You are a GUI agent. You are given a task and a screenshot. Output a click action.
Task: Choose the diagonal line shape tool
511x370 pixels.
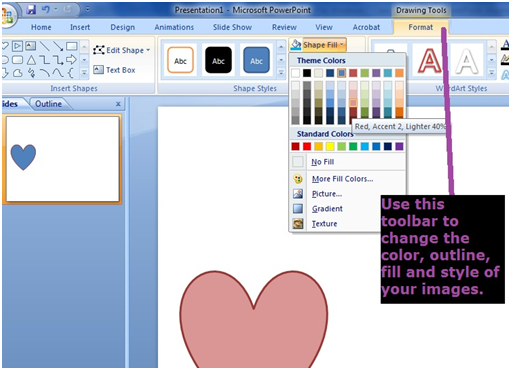(x=44, y=46)
